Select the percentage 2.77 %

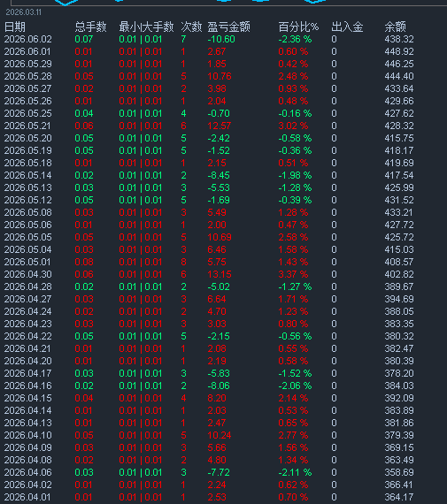[293, 435]
